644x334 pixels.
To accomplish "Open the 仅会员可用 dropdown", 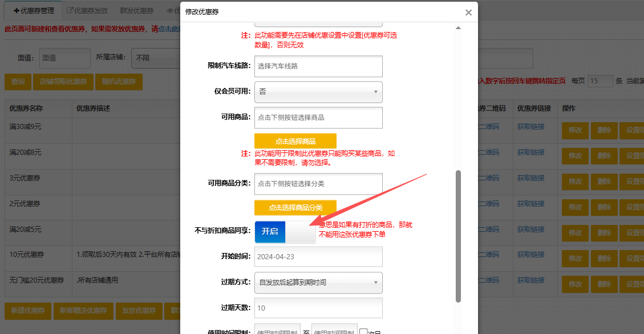I will pyautogui.click(x=318, y=91).
